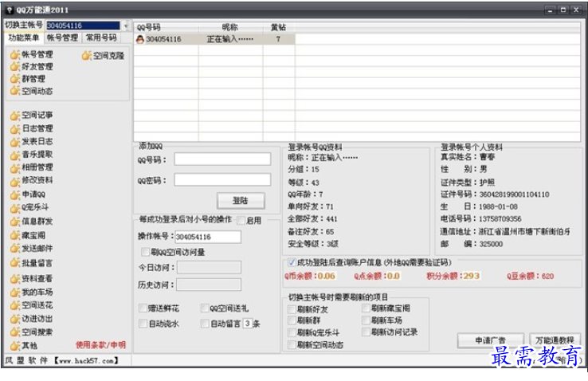This screenshot has width=588, height=381.
Task: Open 好友管理 icon
Action: (x=15, y=67)
